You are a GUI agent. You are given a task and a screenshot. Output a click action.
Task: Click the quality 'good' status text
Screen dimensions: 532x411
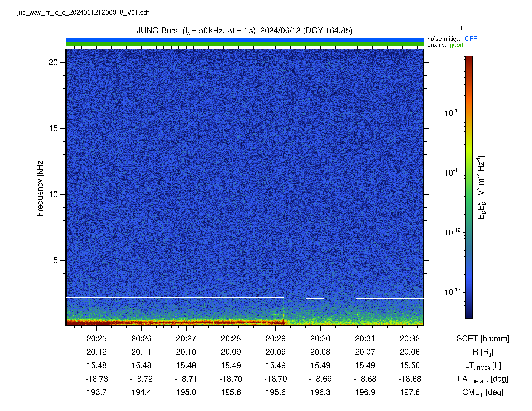456,45
